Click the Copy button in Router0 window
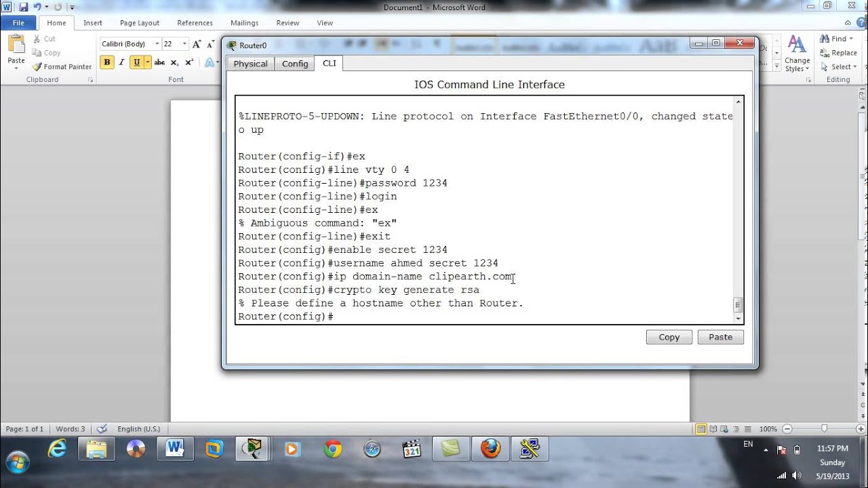This screenshot has width=868, height=488. coord(669,337)
